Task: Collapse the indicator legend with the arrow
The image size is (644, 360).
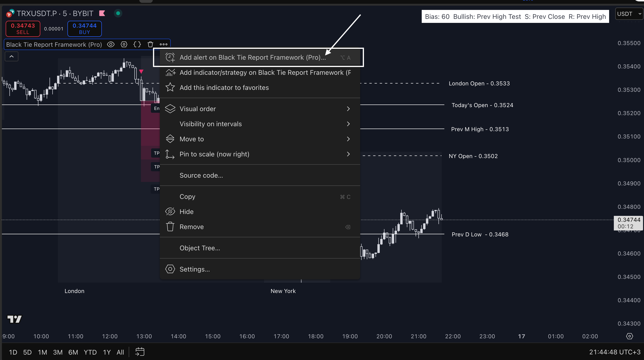Action: [x=12, y=57]
